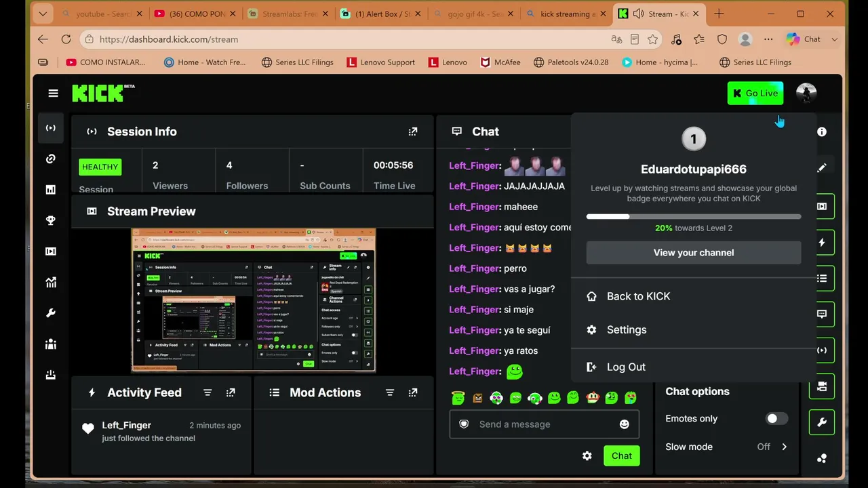Click the info icon in right panel
The image size is (868, 488).
pyautogui.click(x=822, y=132)
